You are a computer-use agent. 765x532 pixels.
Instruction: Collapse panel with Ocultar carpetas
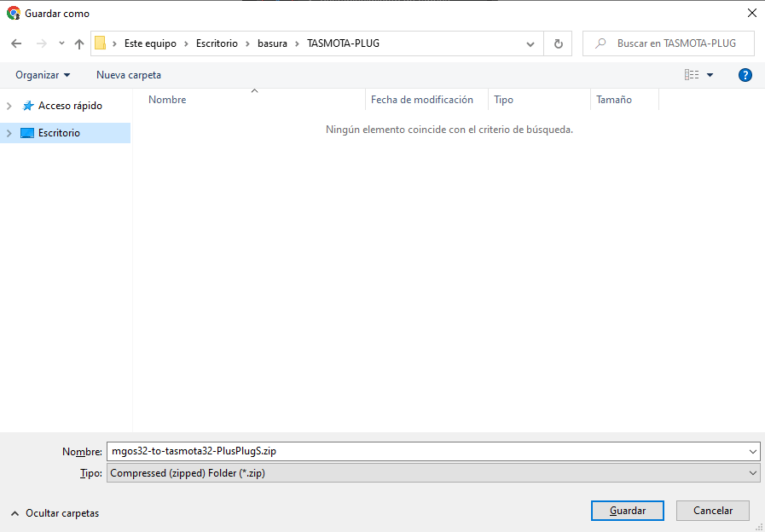tap(55, 513)
